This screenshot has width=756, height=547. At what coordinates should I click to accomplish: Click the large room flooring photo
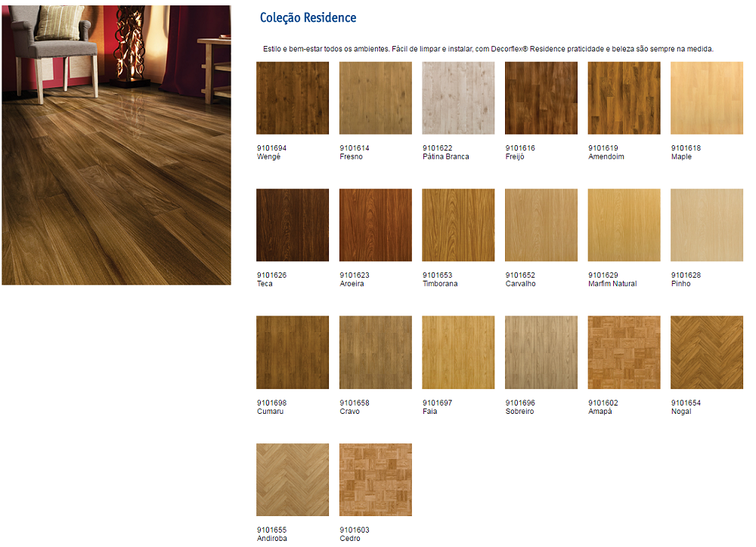pos(116,145)
